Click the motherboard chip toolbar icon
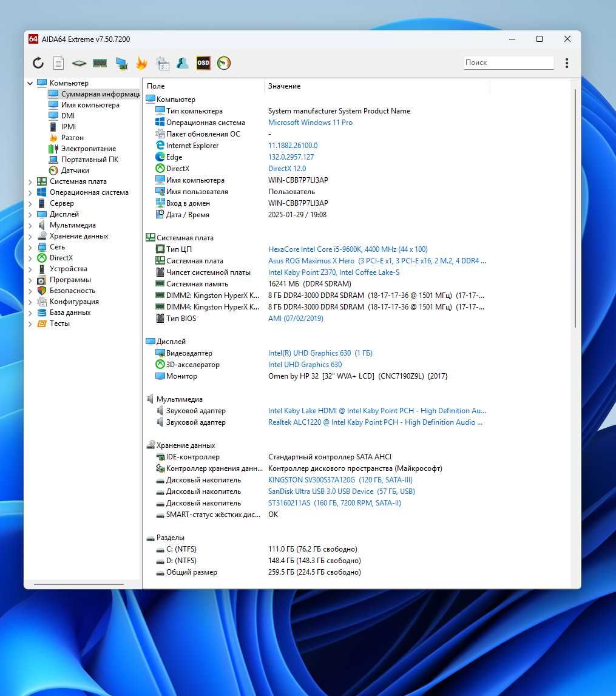This screenshot has height=696, width=616. [79, 63]
